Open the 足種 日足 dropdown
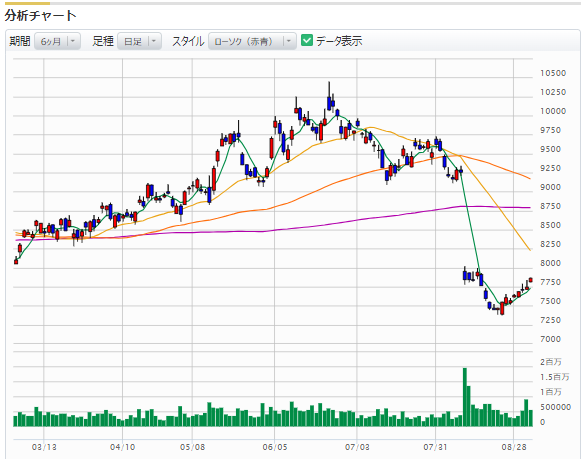The width and height of the screenshot is (588, 459). (139, 41)
